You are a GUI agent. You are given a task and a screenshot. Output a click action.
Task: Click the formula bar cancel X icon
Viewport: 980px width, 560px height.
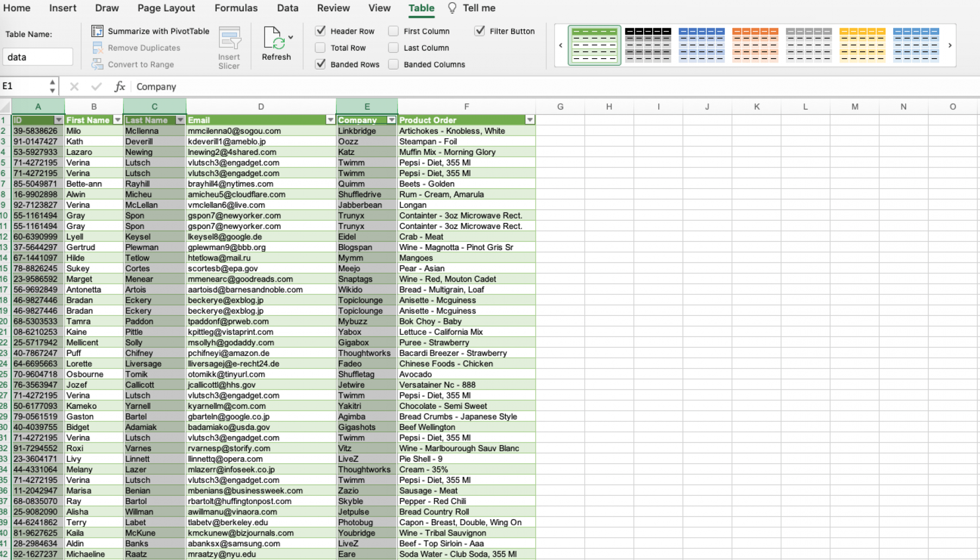point(74,86)
